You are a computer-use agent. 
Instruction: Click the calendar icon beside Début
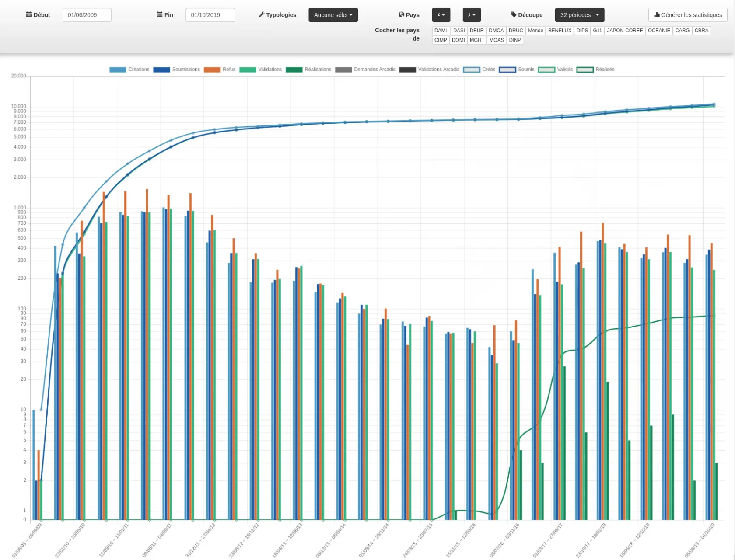[x=29, y=15]
